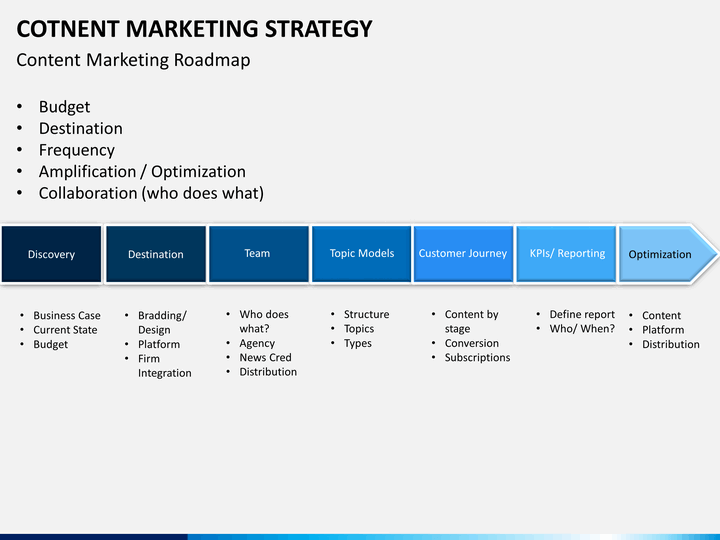The image size is (720, 540).
Task: Select the Customer Journey stage box
Action: point(463,254)
